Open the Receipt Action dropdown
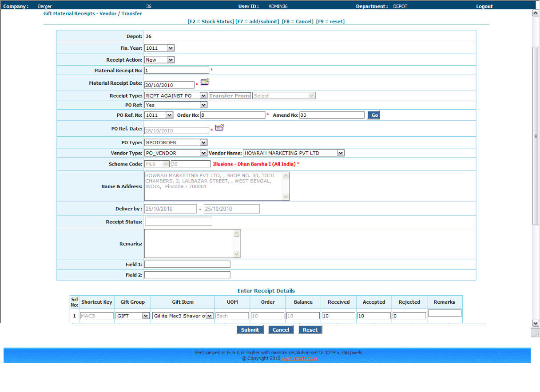 (x=159, y=60)
